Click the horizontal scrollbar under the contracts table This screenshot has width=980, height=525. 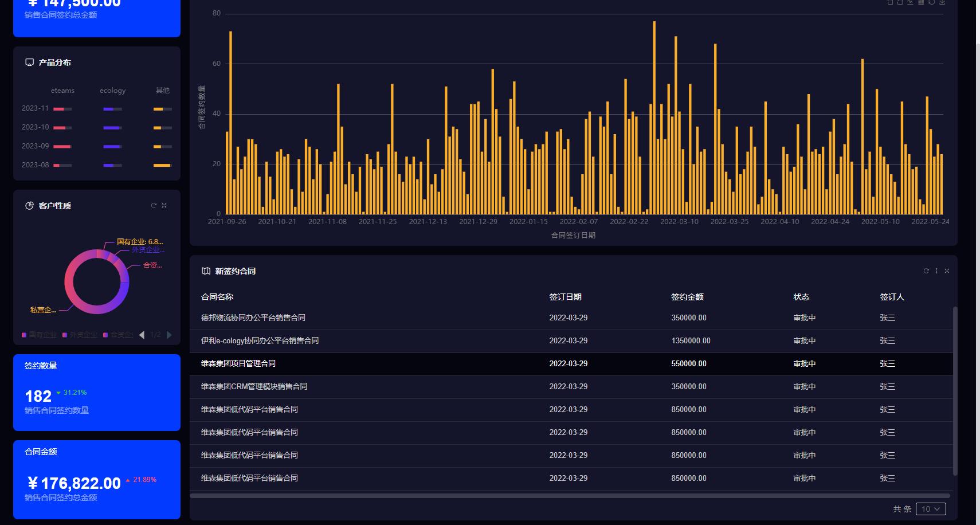[570, 496]
